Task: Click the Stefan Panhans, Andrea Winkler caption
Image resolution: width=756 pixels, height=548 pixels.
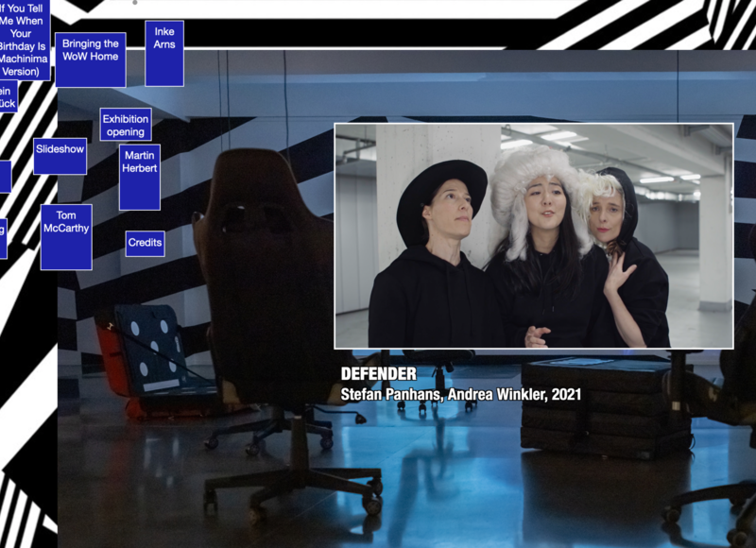Action: [x=460, y=394]
